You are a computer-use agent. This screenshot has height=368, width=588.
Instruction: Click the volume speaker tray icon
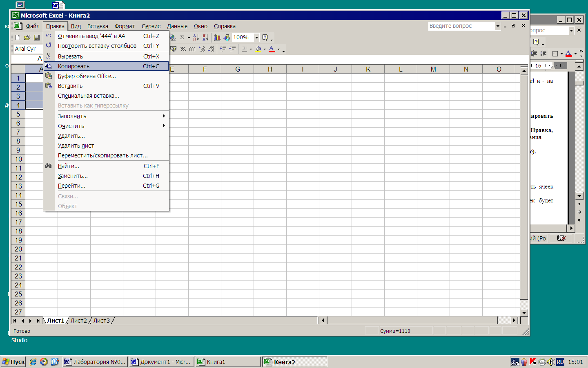[550, 362]
